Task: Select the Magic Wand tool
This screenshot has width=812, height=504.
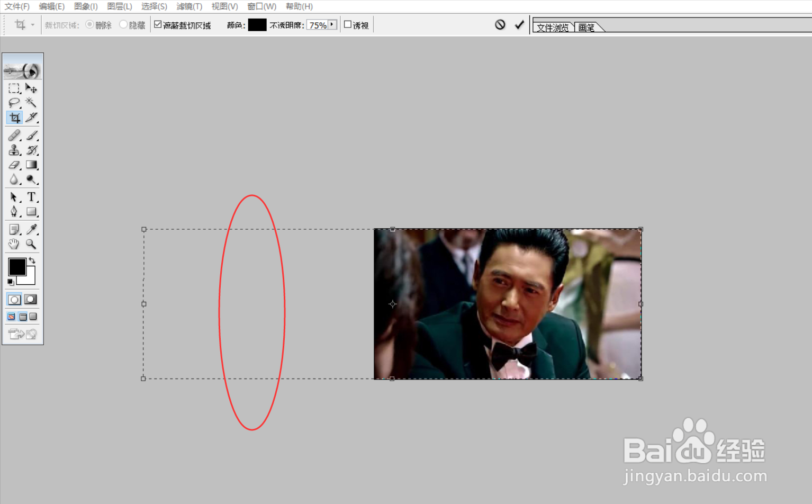Action: click(31, 103)
